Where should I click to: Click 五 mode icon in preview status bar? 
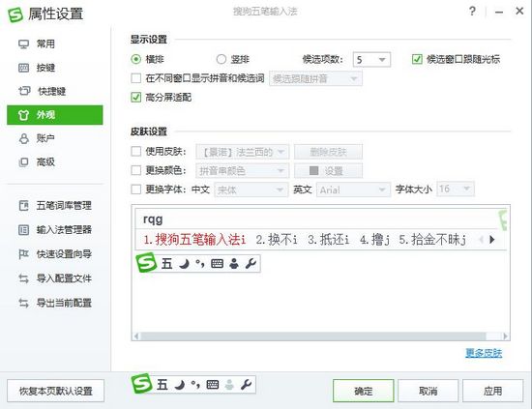coord(166,264)
